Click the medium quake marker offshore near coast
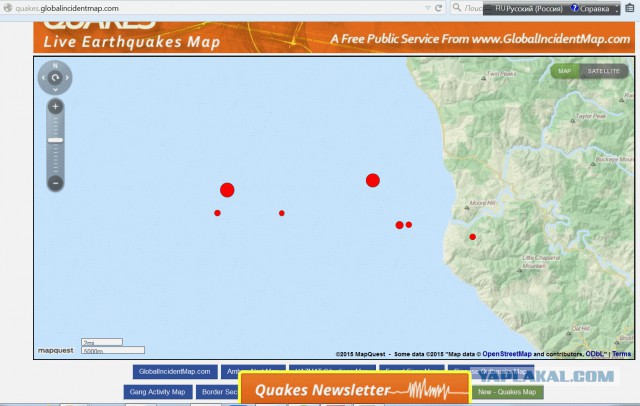Screen dimensions: 640x406 400,225
